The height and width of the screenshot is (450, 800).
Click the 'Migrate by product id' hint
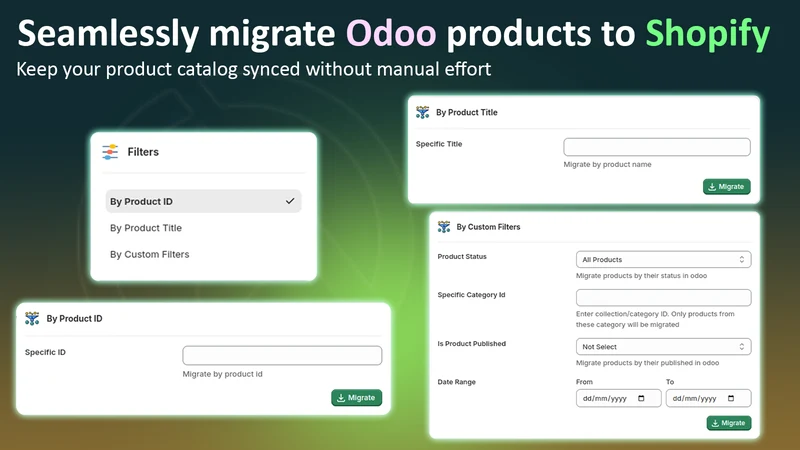click(222, 374)
